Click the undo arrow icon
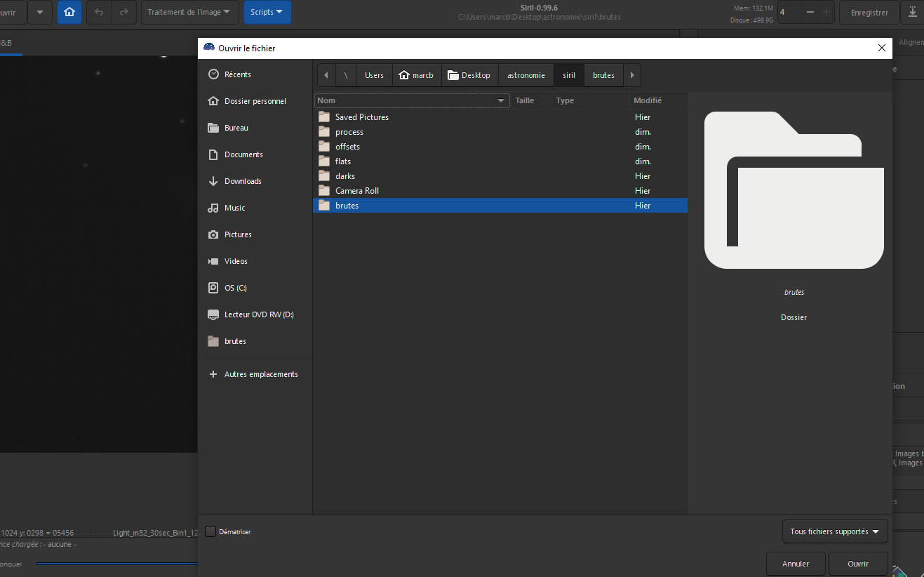 [x=99, y=12]
